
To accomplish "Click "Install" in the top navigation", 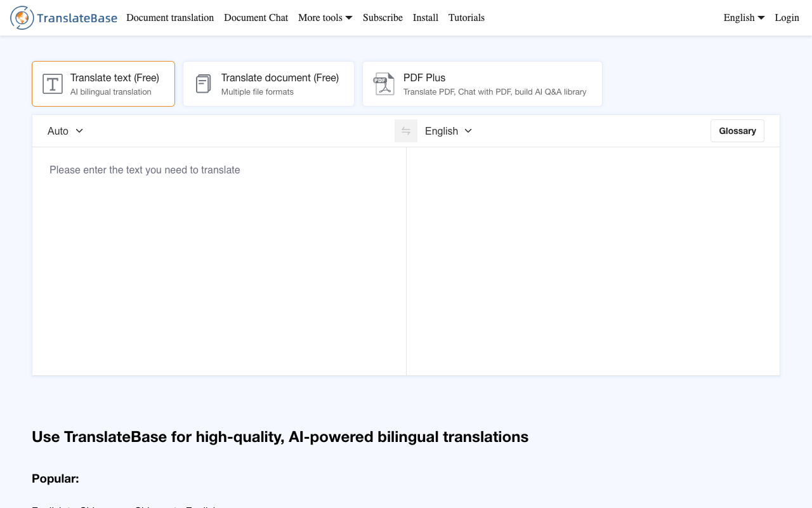I will (425, 18).
